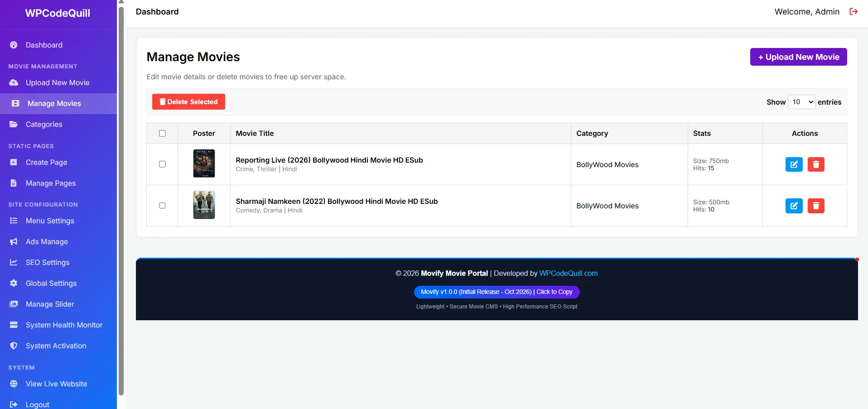Click the images icon beside Manage Slider
The width and height of the screenshot is (868, 409).
[x=14, y=304]
